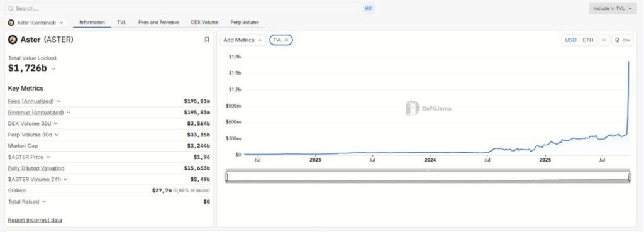Expand Total Value Locked breakdown chevron

click(53, 69)
